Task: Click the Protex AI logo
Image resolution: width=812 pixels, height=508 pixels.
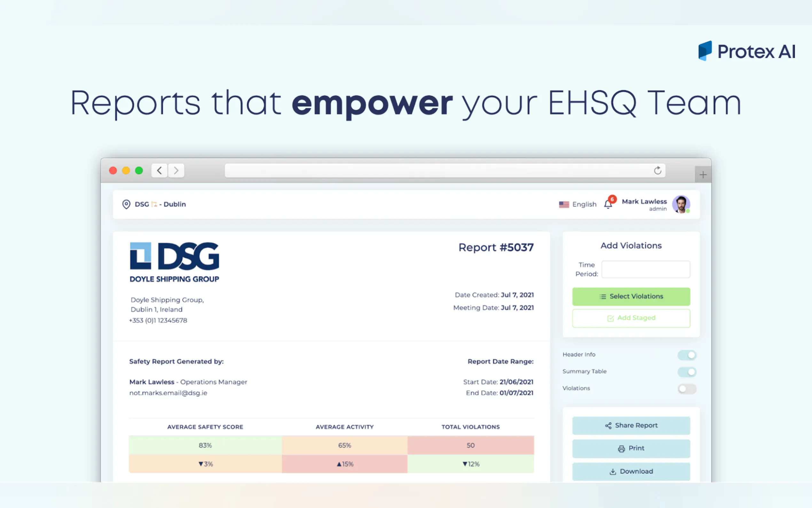Action: click(x=746, y=51)
